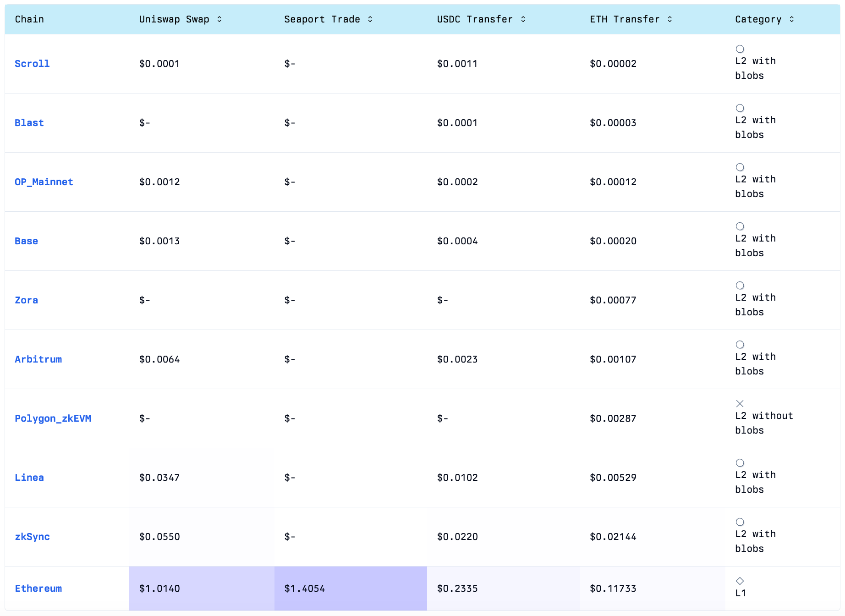Select Blast USDC Transfer value $0.0001

pyautogui.click(x=457, y=123)
